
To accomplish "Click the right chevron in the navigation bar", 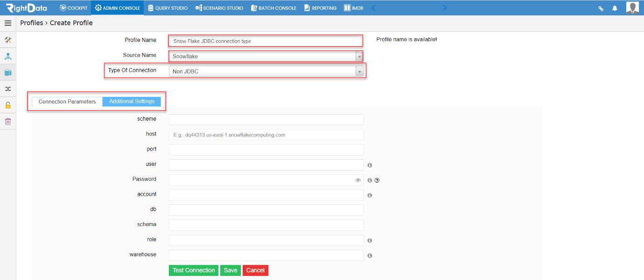I will [444, 7].
